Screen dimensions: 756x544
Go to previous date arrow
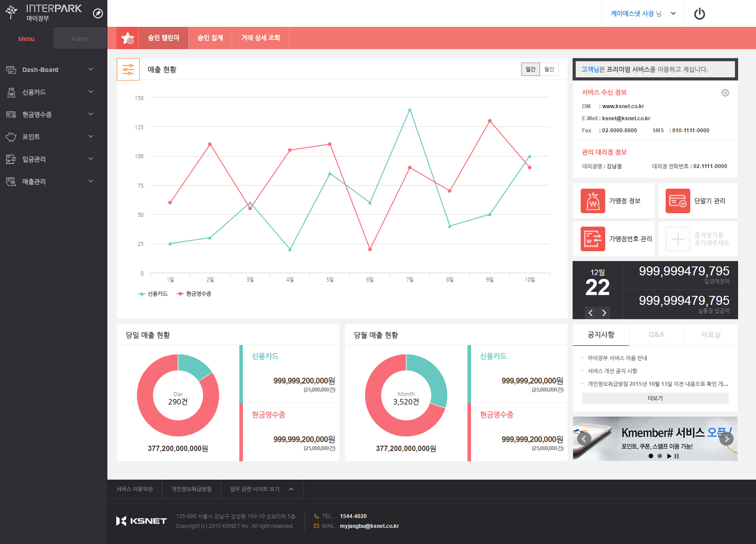point(590,313)
